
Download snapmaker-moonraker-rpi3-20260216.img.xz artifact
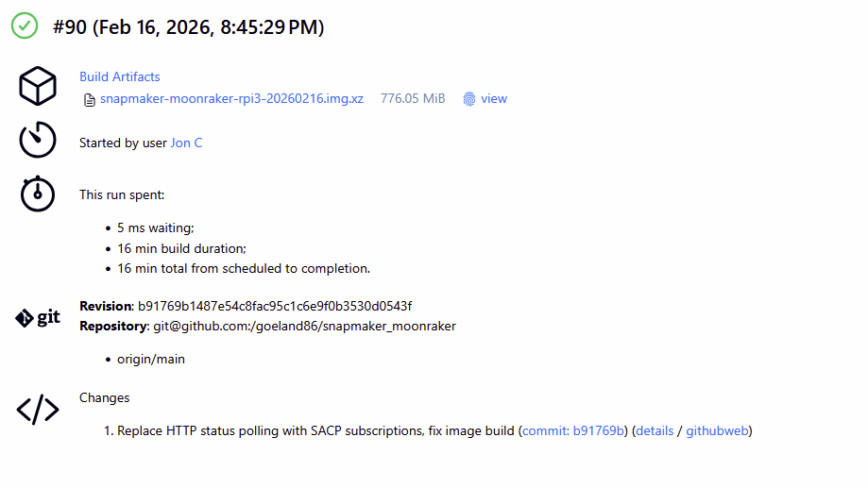point(231,98)
